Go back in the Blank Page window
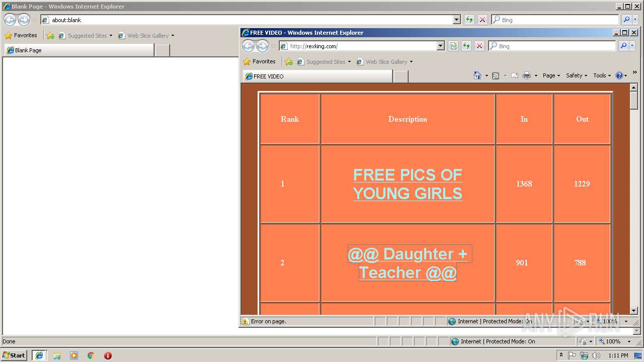This screenshot has width=644, height=362. [10, 20]
